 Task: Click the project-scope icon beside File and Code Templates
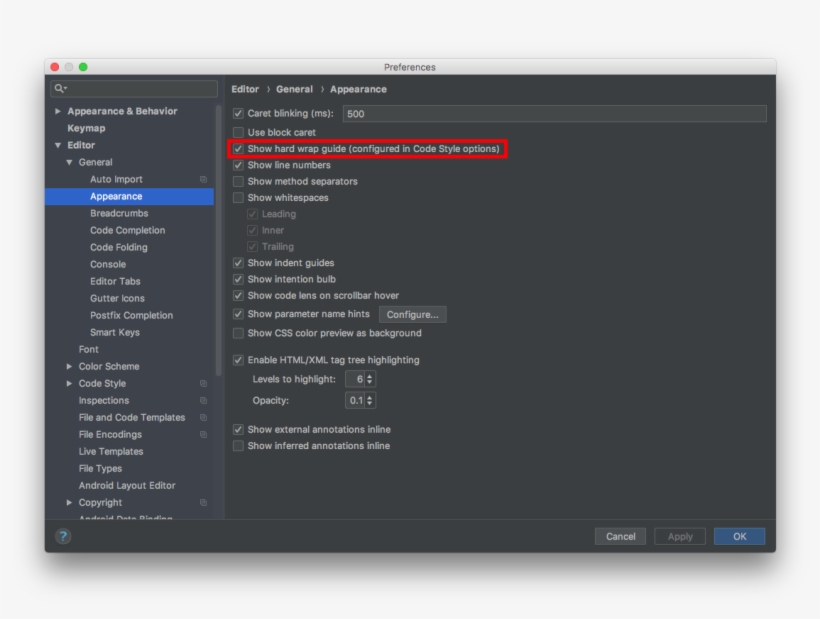point(203,418)
